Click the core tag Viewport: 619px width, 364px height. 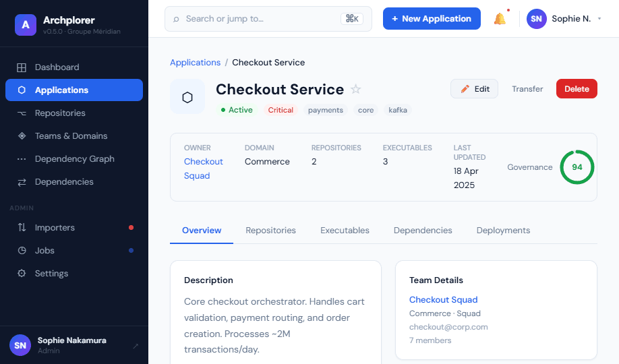tap(365, 110)
